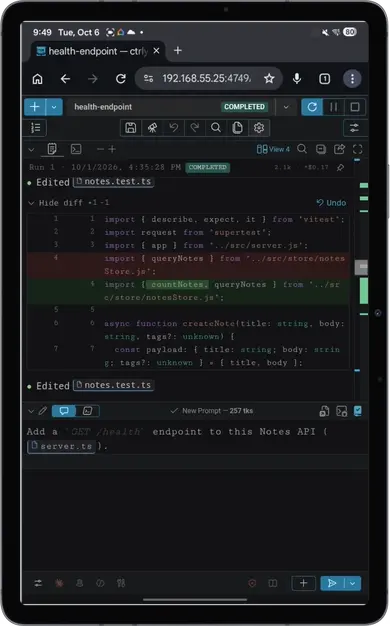Click the terminal gear icon in prompt bar

342,411
